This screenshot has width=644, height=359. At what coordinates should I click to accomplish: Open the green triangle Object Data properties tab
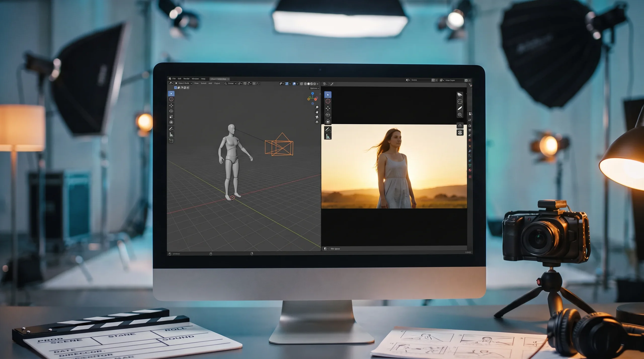470,165
